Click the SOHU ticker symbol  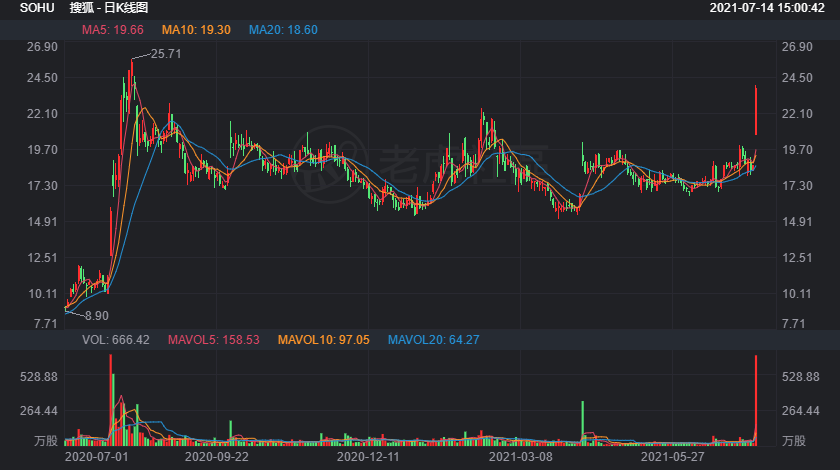[37, 8]
